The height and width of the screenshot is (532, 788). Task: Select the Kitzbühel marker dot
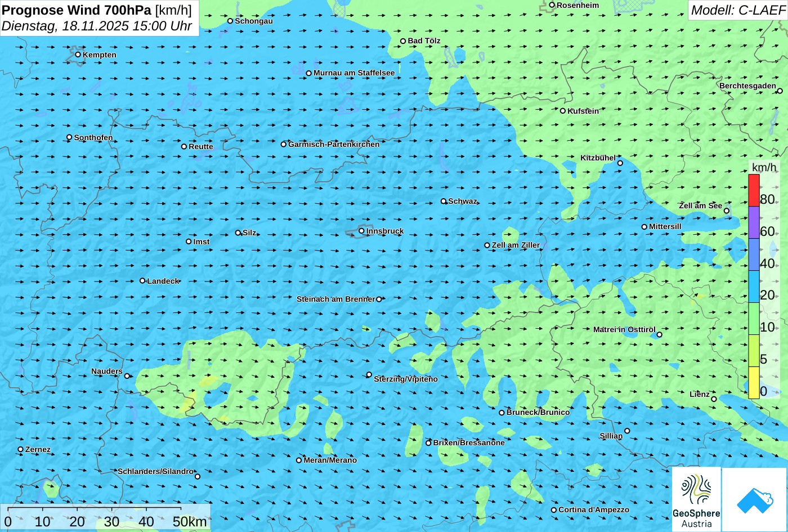(x=620, y=163)
